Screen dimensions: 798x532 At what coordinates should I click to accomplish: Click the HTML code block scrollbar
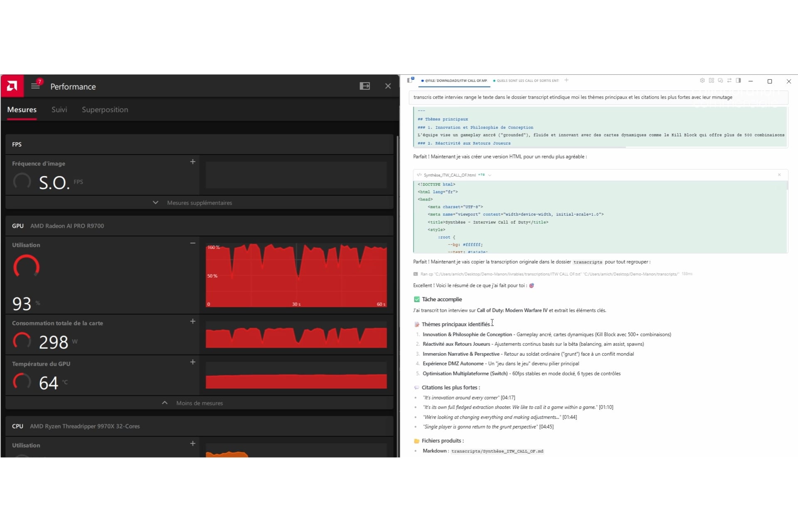[787, 186]
